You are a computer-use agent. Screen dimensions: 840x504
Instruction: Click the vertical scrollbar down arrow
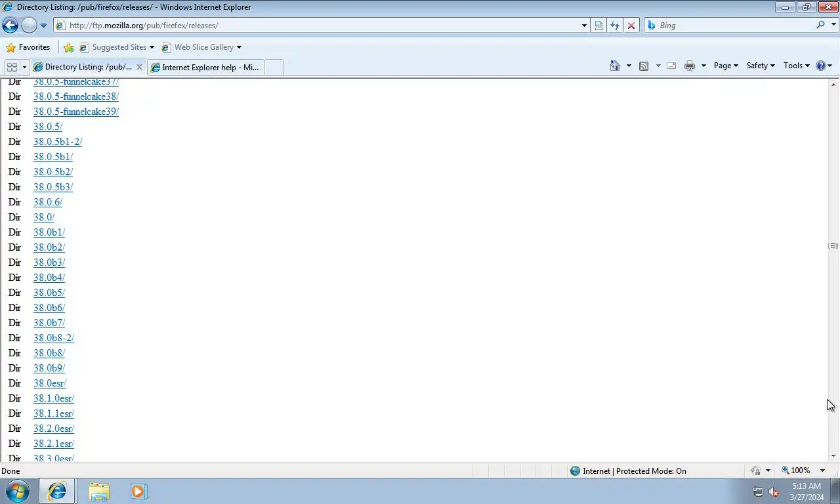pyautogui.click(x=833, y=456)
